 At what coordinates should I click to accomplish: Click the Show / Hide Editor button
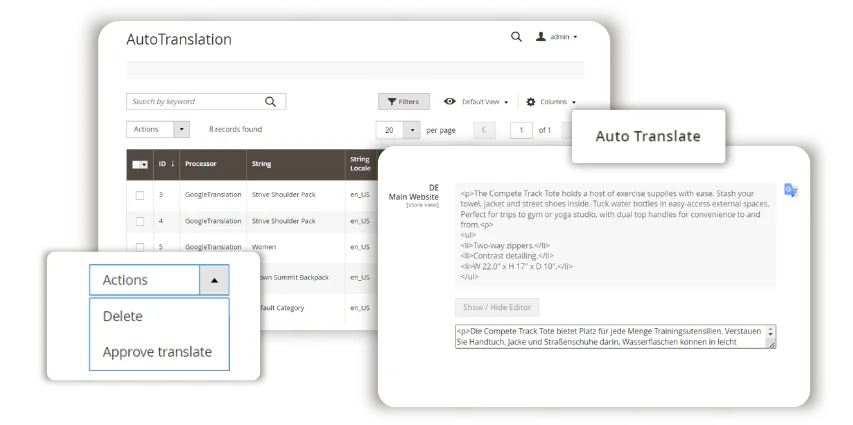(497, 307)
